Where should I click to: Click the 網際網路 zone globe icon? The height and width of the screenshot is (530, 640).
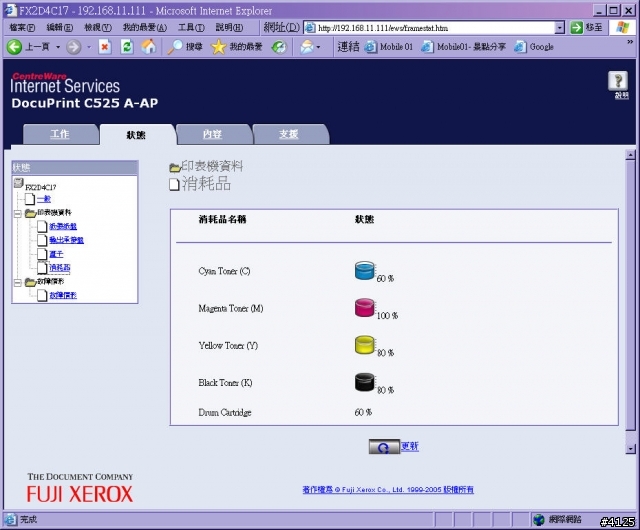click(539, 520)
